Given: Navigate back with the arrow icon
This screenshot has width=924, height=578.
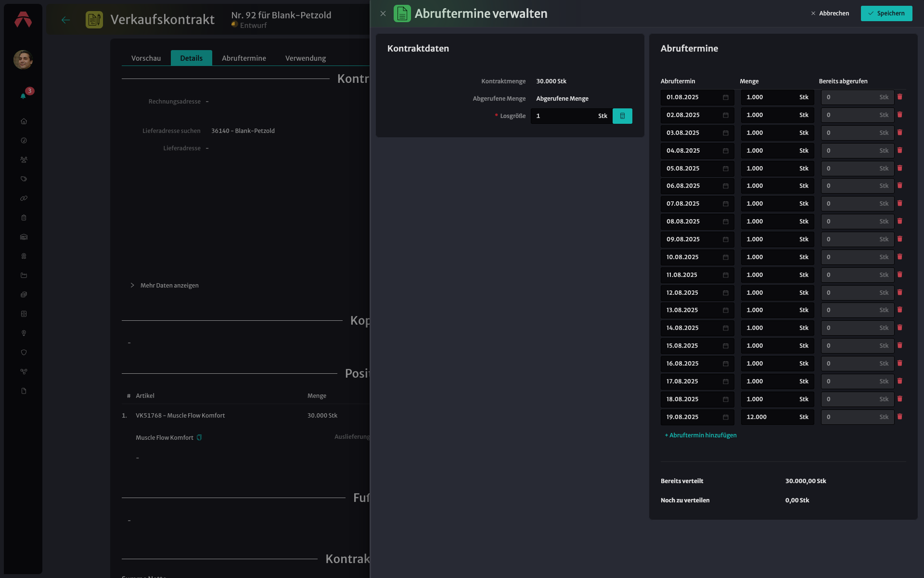Looking at the screenshot, I should 66,20.
